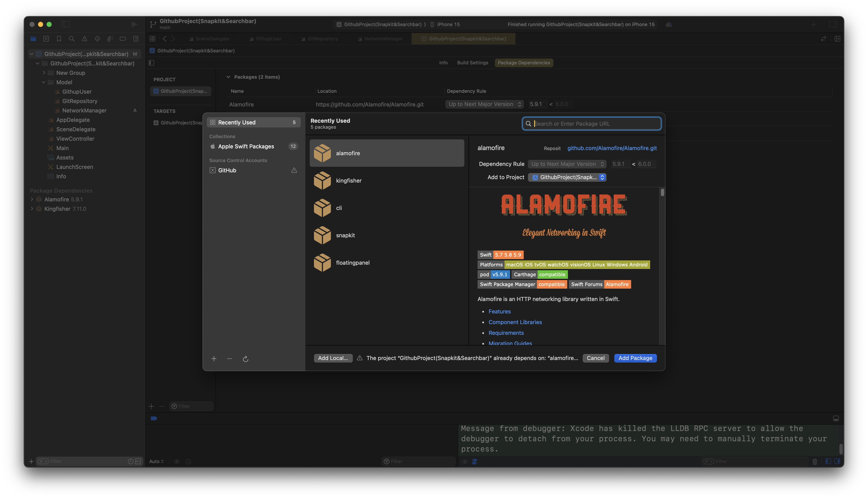
Task: Open the dialog Dependency Rule dropdown
Action: tap(567, 164)
